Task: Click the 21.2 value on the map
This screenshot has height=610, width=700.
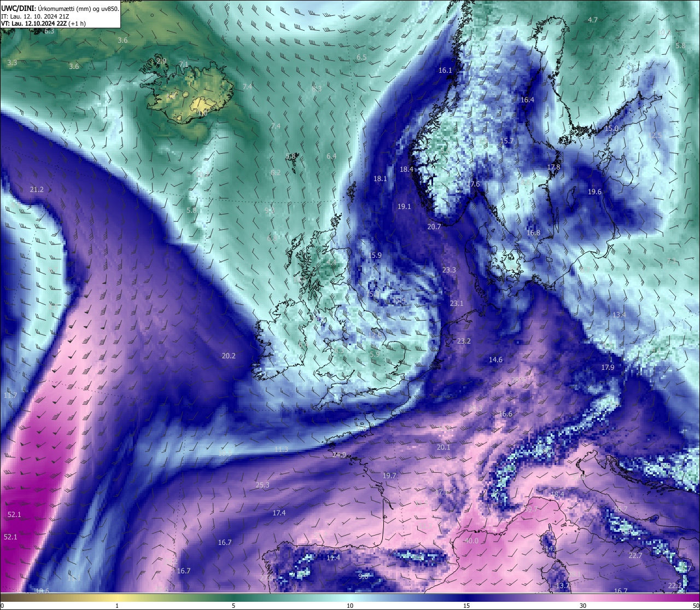Action: click(x=37, y=189)
